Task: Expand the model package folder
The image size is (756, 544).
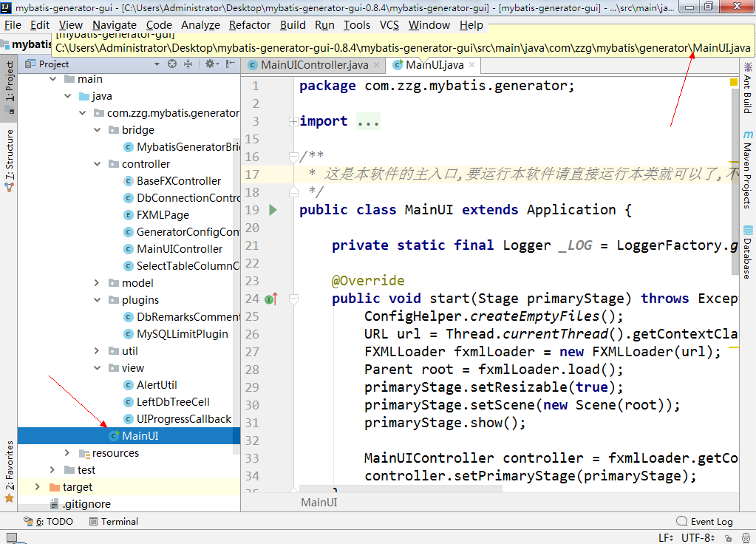Action: click(98, 283)
